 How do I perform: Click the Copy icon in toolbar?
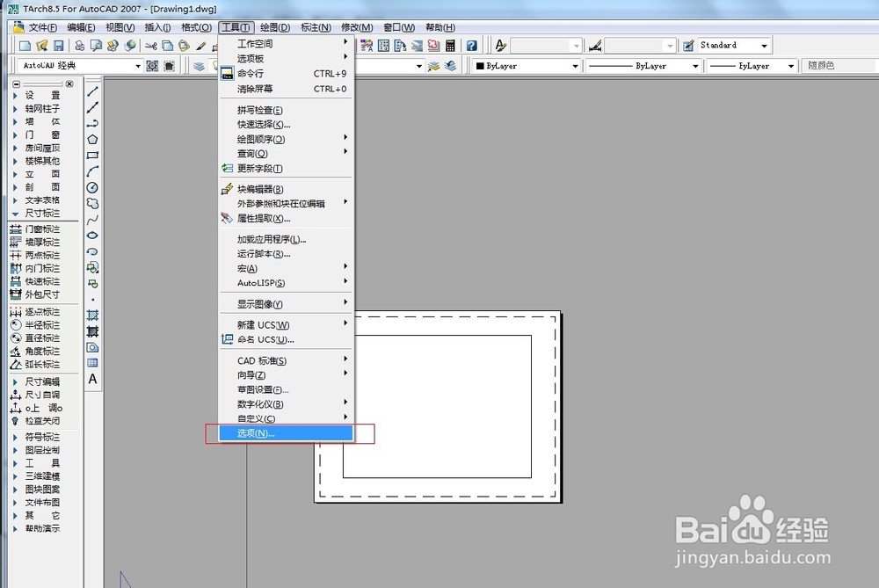tap(167, 46)
